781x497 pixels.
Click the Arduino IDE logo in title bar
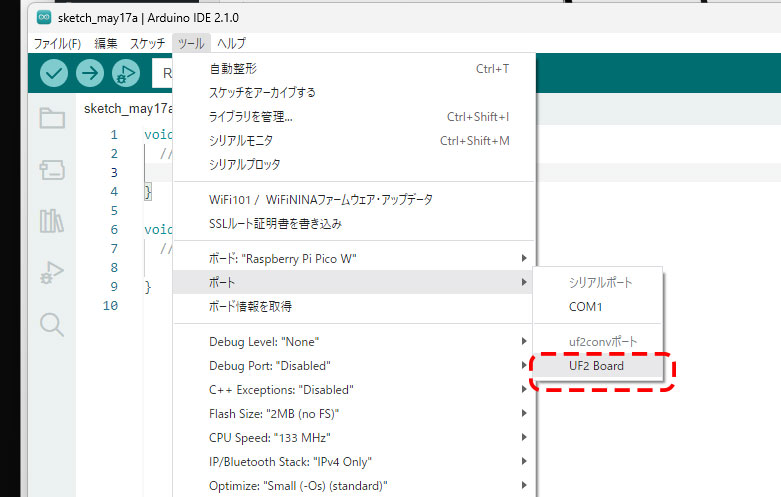(x=44, y=17)
